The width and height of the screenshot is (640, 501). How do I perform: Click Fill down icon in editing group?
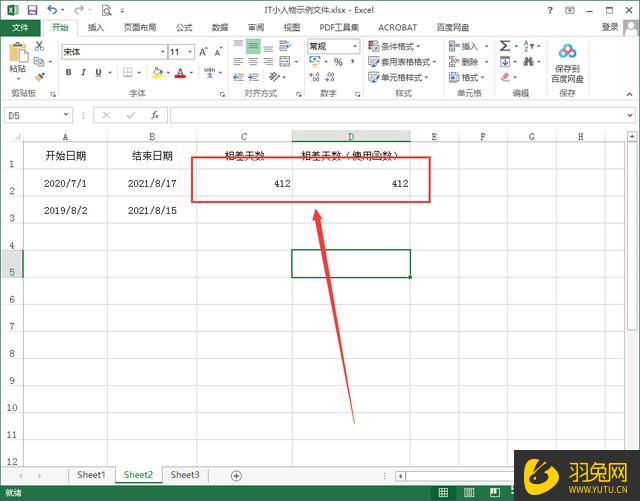tap(505, 62)
